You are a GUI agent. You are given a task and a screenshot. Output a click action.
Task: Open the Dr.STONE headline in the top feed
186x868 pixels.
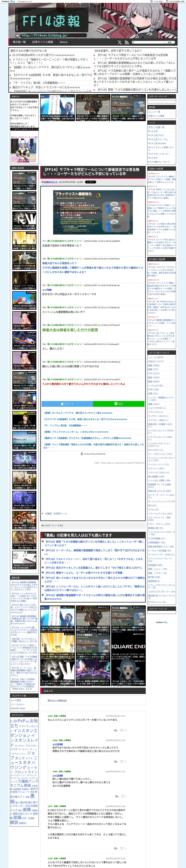tap(44, 55)
